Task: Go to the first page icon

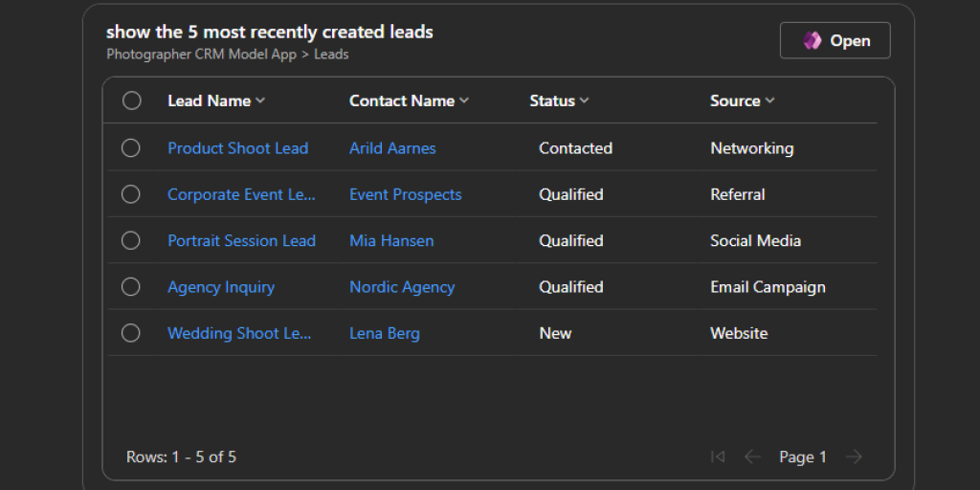Action: [x=718, y=457]
